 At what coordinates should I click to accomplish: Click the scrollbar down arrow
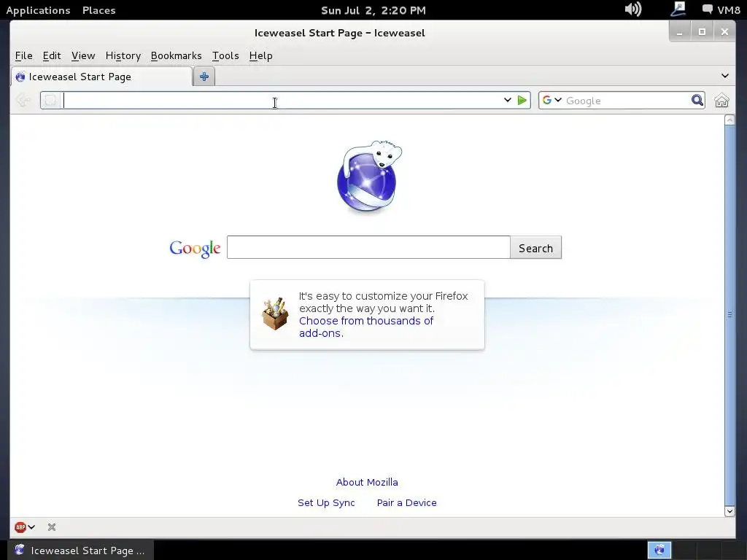click(729, 511)
